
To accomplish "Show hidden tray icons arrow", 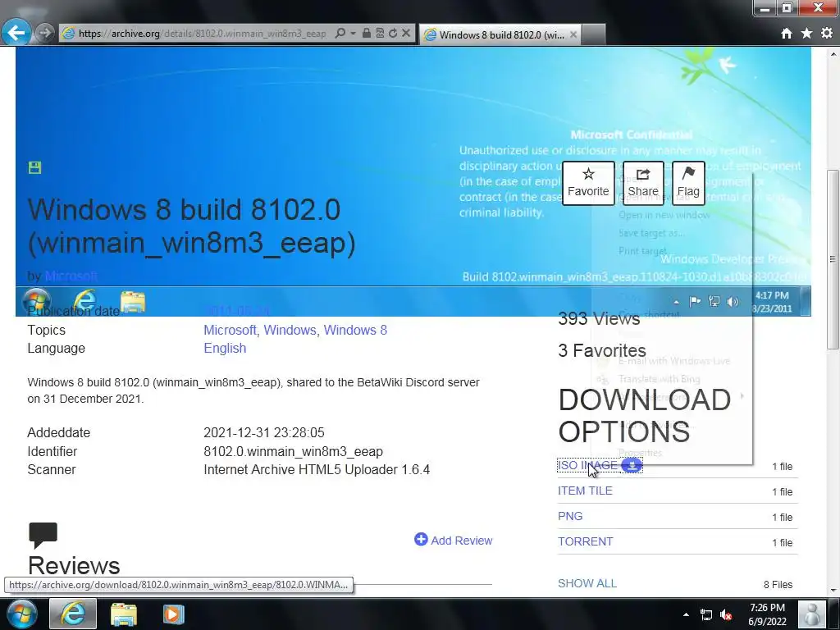I will tap(687, 614).
